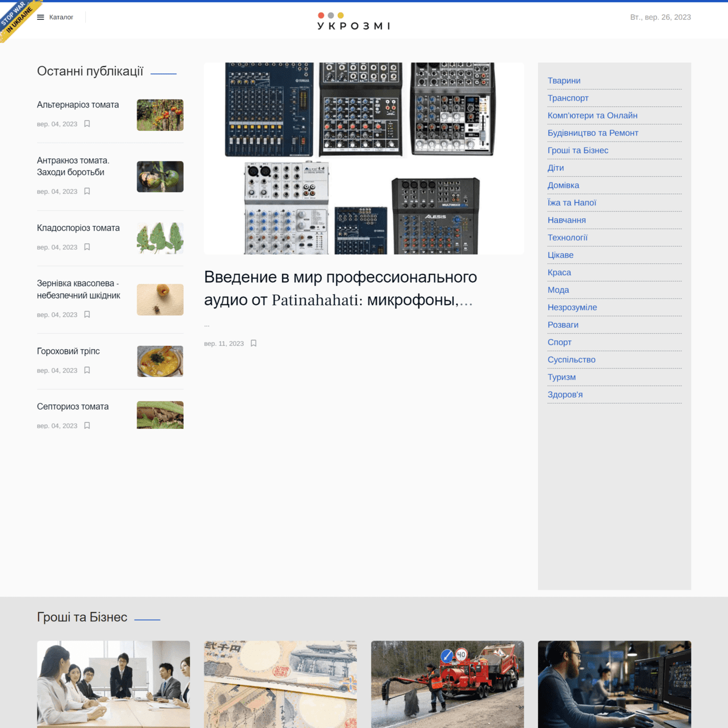
Task: Open the Мода category
Action: 559,290
